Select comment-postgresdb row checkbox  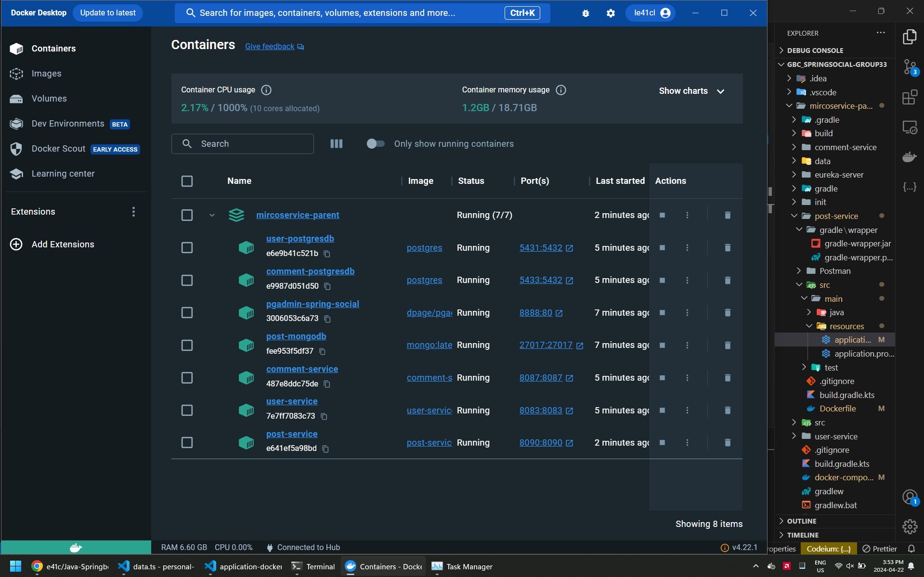pyautogui.click(x=187, y=280)
